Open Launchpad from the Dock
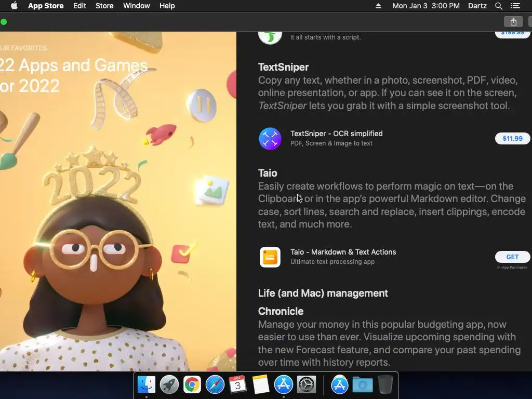Viewport: 532px width, 399px height. (x=169, y=385)
